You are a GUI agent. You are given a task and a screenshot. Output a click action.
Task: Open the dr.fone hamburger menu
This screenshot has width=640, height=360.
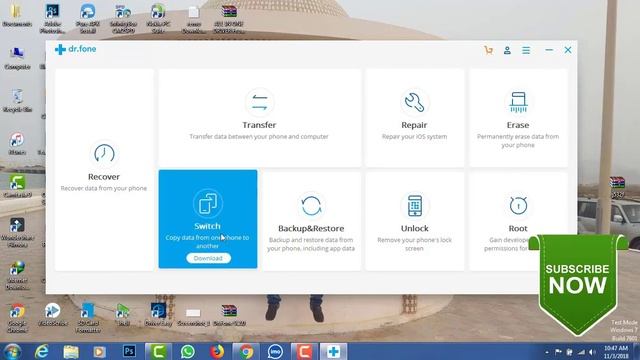click(x=526, y=50)
